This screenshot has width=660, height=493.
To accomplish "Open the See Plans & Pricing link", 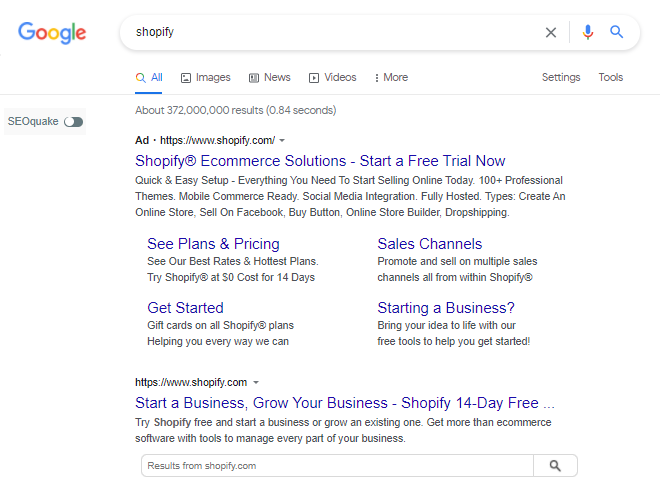I will (x=213, y=244).
